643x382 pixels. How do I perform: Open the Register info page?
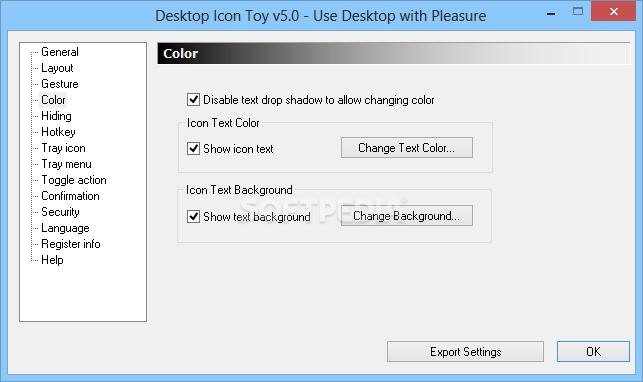point(71,244)
